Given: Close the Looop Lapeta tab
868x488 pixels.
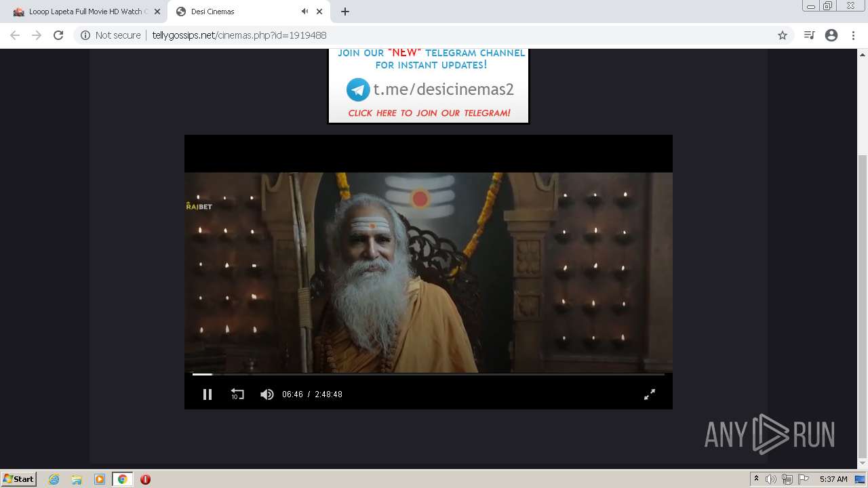Looking at the screenshot, I should 157,12.
